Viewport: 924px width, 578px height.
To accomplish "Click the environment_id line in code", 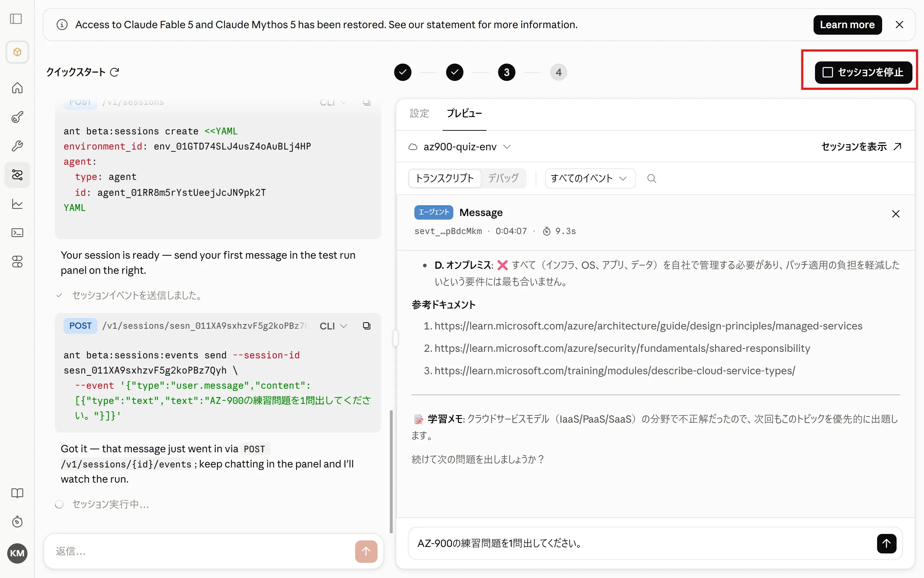I will [x=187, y=146].
